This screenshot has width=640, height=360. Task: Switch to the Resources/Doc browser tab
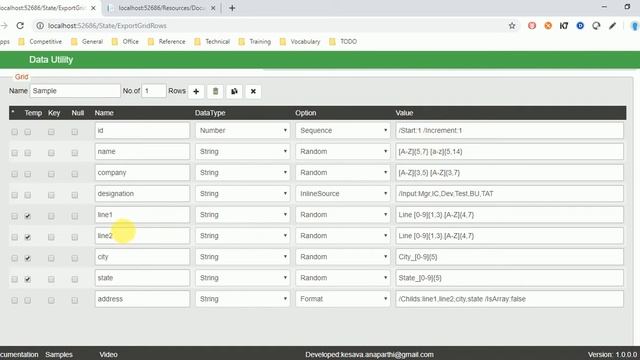(161, 8)
